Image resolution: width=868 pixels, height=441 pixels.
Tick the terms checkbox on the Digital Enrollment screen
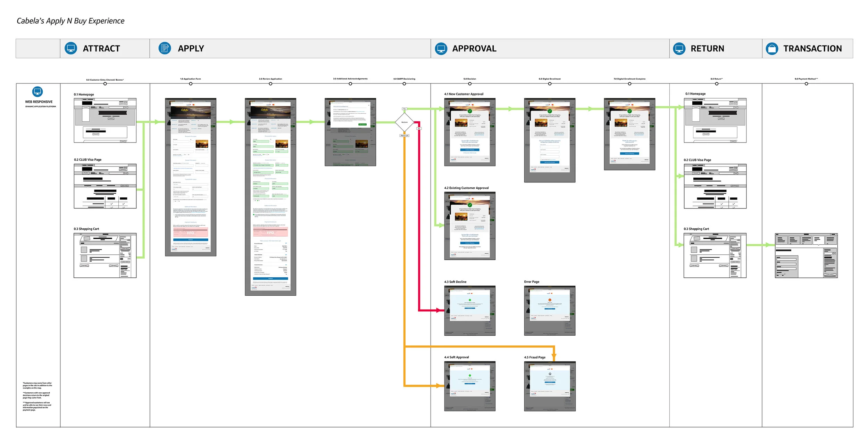pos(541,160)
